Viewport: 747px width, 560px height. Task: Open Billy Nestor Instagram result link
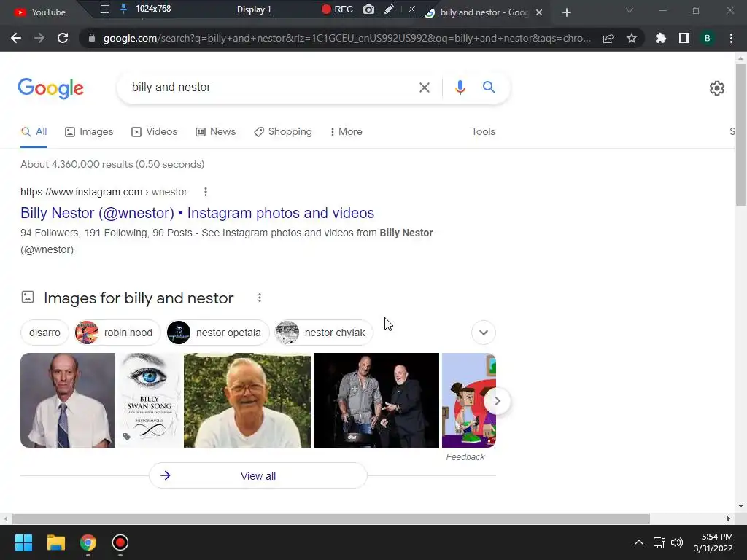(197, 213)
